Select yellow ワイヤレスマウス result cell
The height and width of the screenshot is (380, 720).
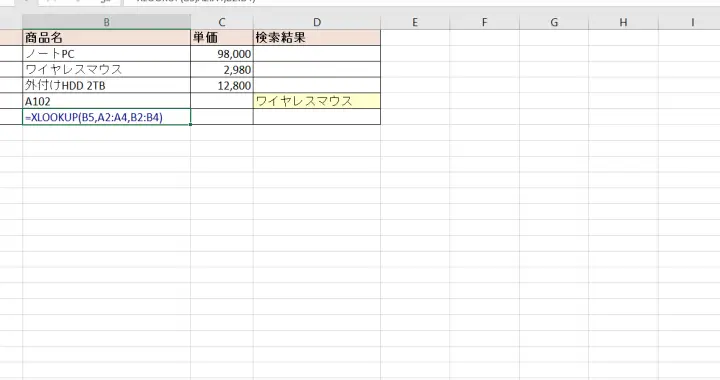pyautogui.click(x=317, y=101)
